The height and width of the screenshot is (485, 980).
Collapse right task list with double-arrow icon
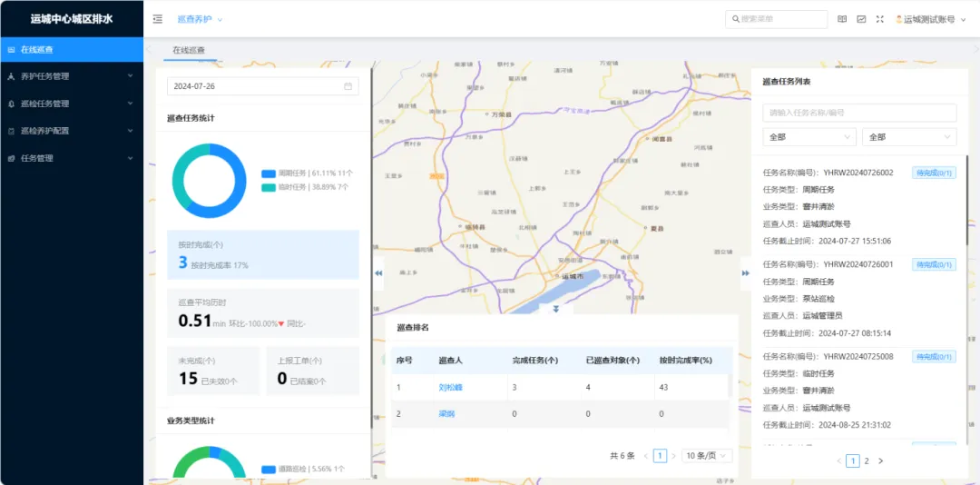click(746, 273)
